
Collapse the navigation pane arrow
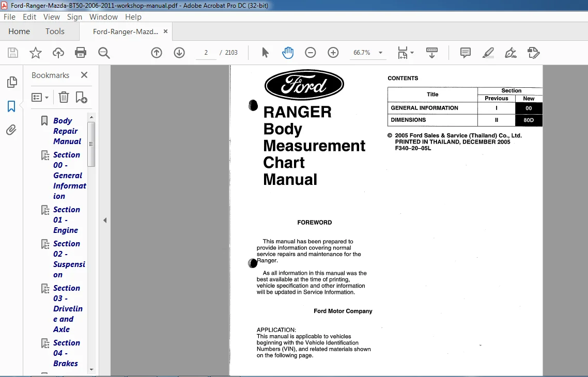pos(105,221)
